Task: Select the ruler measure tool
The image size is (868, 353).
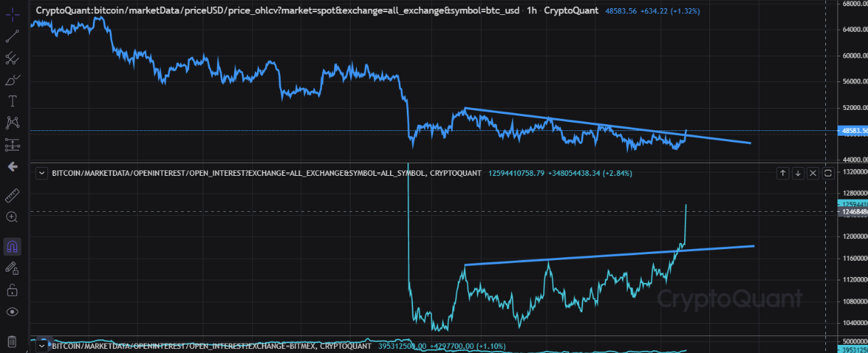Action: pos(12,196)
